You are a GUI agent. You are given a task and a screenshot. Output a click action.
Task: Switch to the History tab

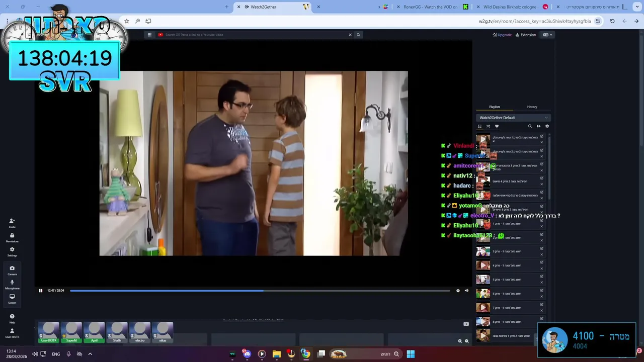pyautogui.click(x=532, y=107)
